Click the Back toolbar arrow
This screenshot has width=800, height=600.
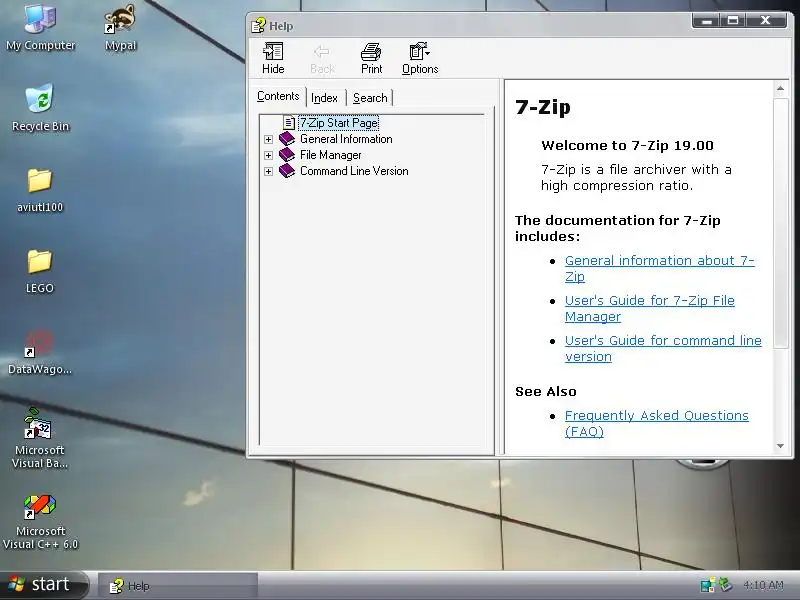pyautogui.click(x=321, y=52)
